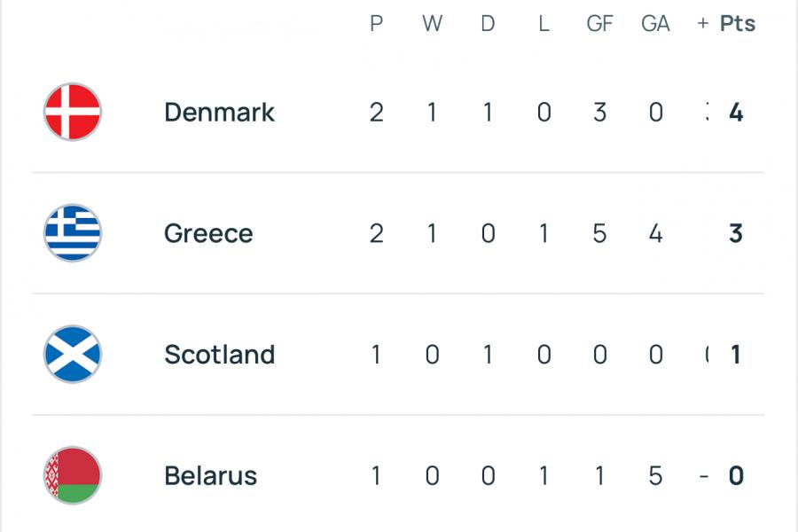Click the P (played) column header

coord(376,24)
